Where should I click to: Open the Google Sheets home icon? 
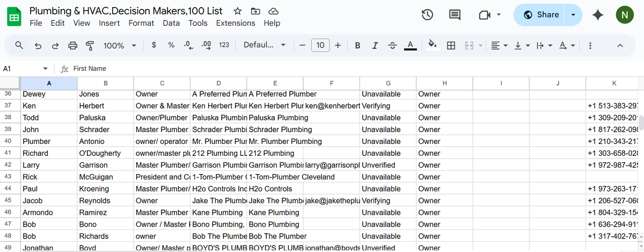14,17
